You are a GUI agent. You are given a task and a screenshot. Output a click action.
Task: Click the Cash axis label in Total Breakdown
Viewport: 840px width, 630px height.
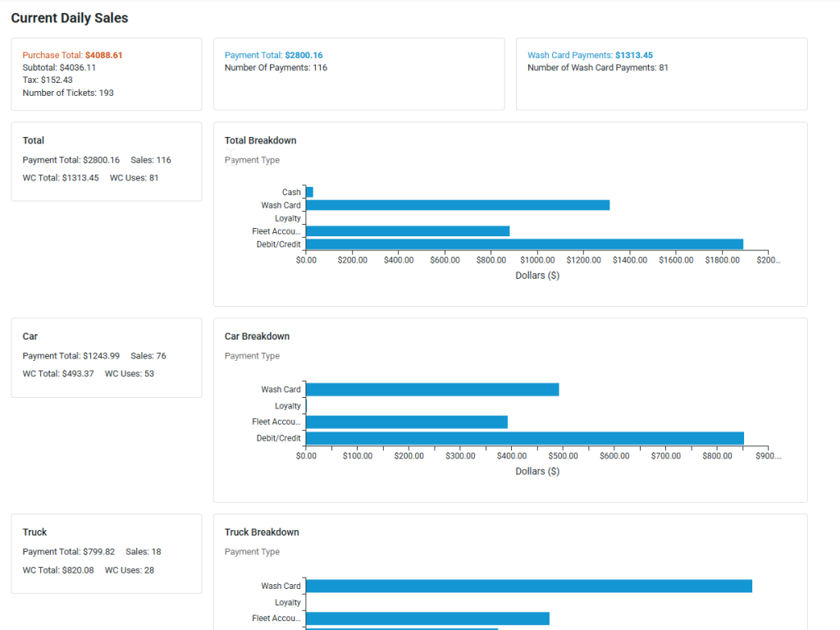pyautogui.click(x=291, y=192)
